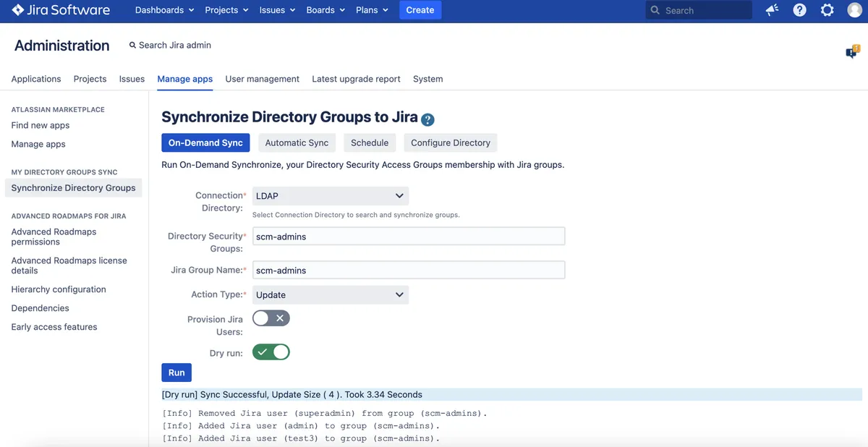Click the Jira Software logo

point(61,10)
